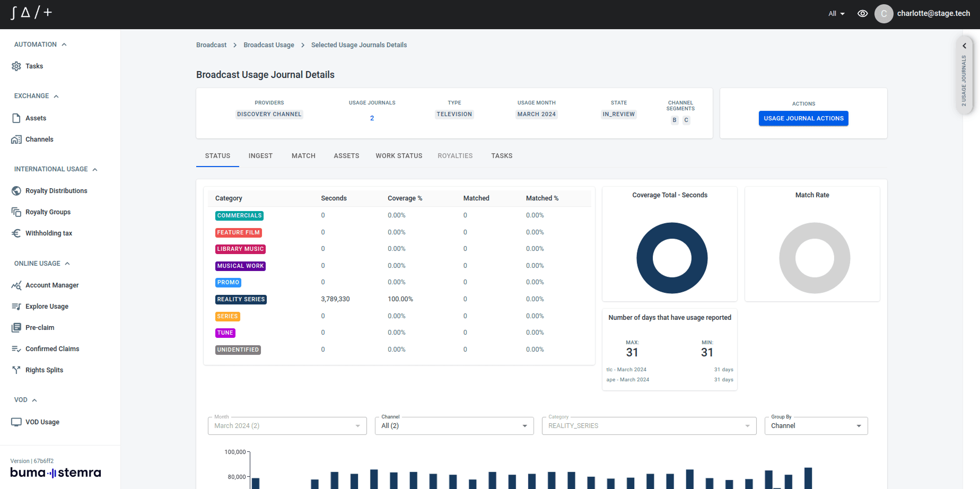
Task: Click the LIBRARY MUSIC tag
Action: pyautogui.click(x=240, y=249)
